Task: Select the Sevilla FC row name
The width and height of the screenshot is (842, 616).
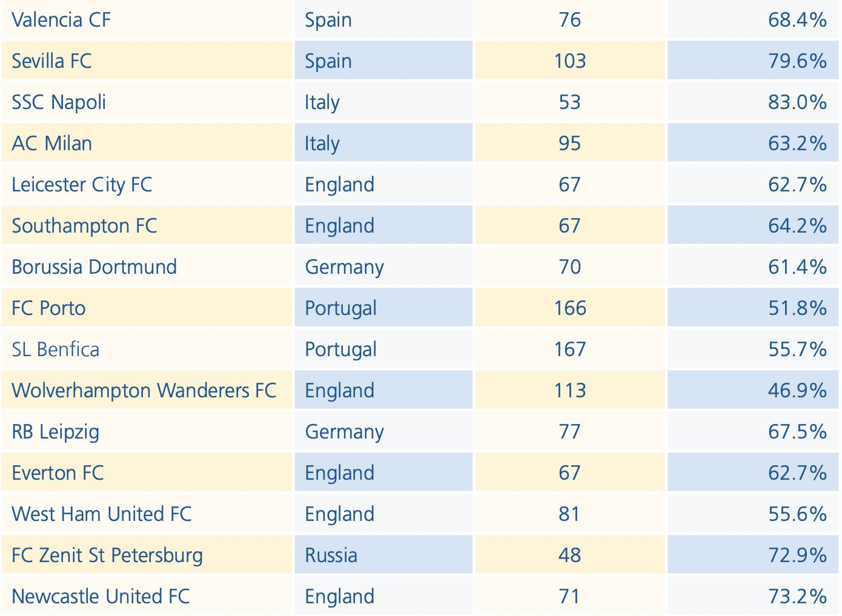Action: (x=51, y=61)
